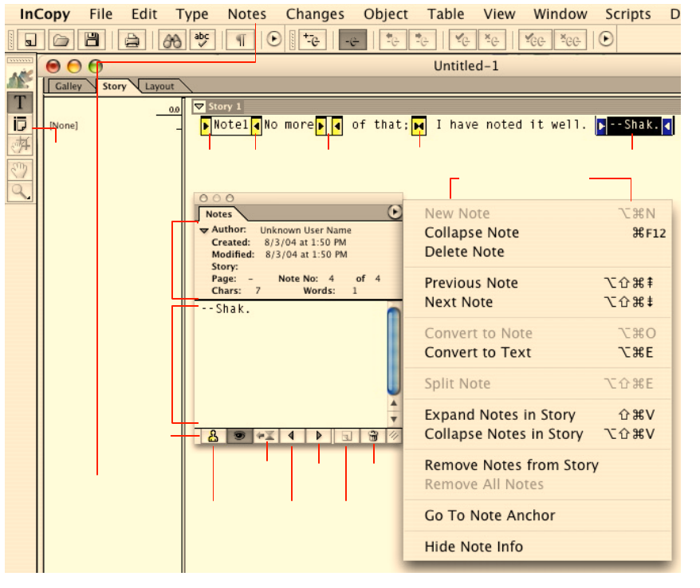The image size is (700, 588).
Task: Click the Open folder toolbar icon
Action: pos(61,40)
